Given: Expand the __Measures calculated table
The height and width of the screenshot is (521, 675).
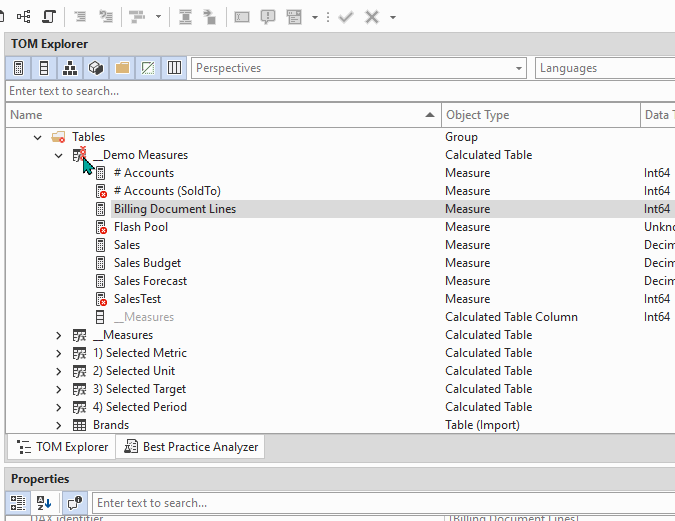Looking at the screenshot, I should (x=59, y=335).
